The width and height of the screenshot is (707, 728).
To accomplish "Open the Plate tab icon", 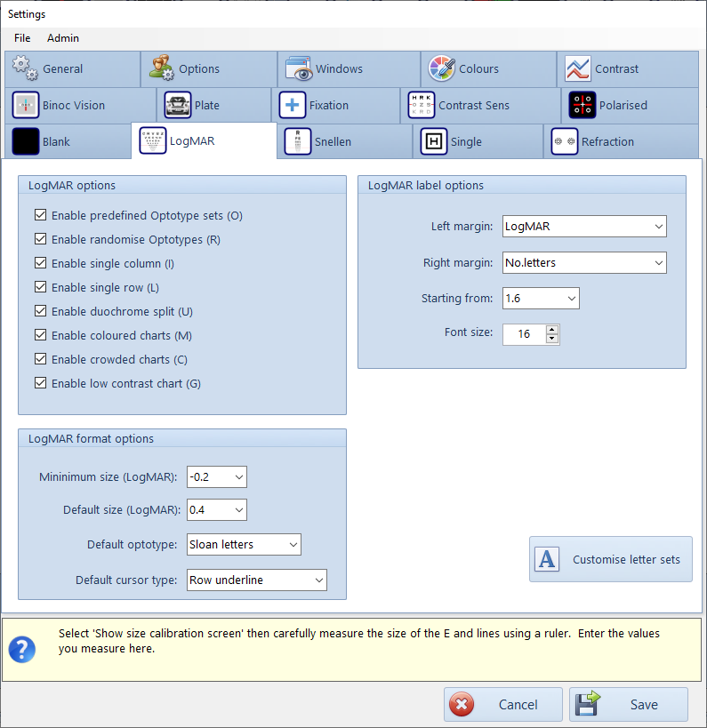I will [x=178, y=105].
